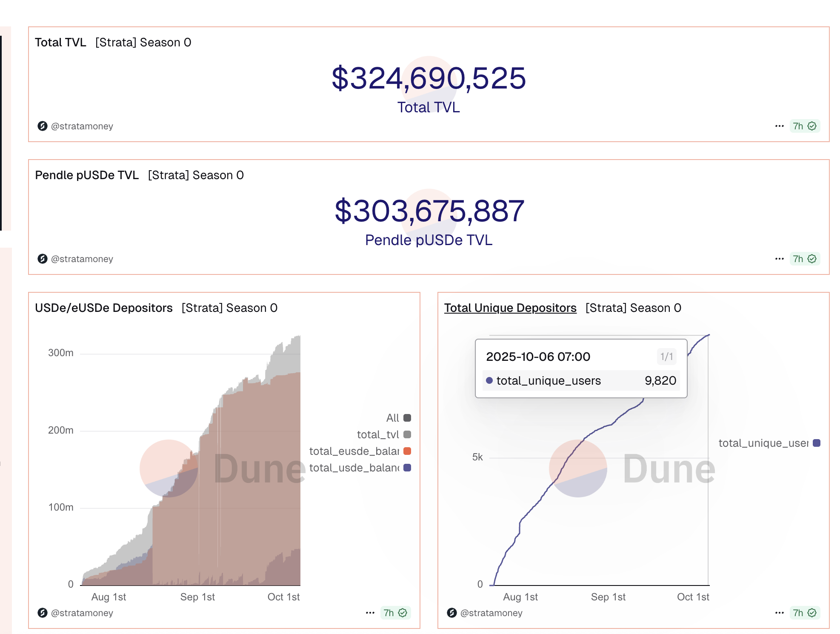Click the 7h refresh badge on Pendle pUSDe TVL panel
The image size is (840, 634).
click(x=804, y=259)
